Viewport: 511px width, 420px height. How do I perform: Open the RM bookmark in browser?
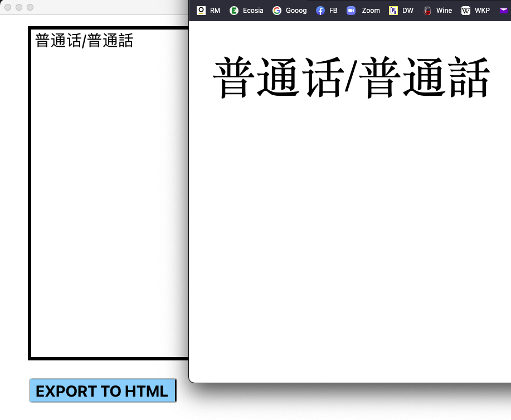(x=208, y=11)
